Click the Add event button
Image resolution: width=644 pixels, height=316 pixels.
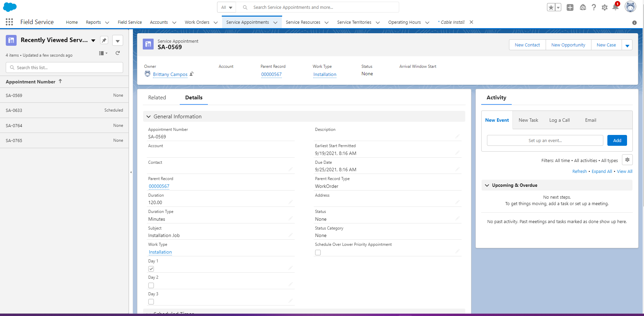617,140
